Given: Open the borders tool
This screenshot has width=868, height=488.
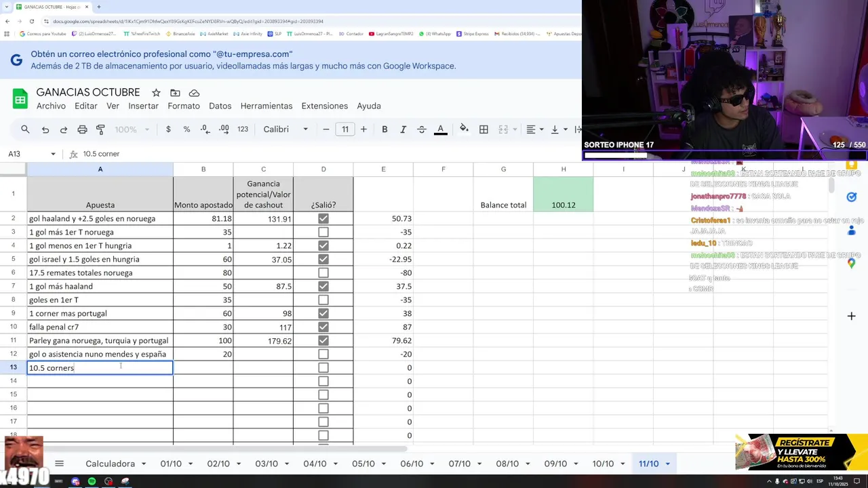Looking at the screenshot, I should pos(484,129).
